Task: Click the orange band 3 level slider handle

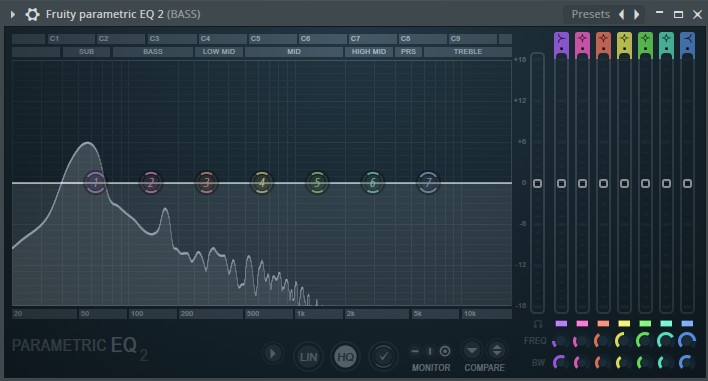Action: [603, 183]
